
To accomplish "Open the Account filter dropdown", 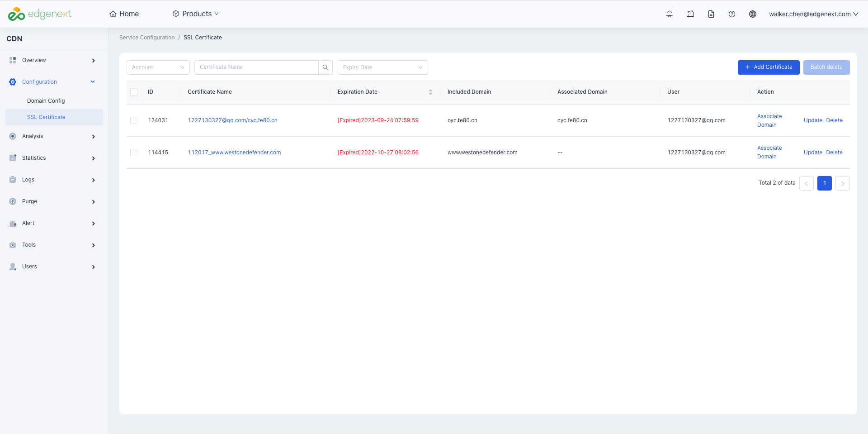I will [158, 67].
